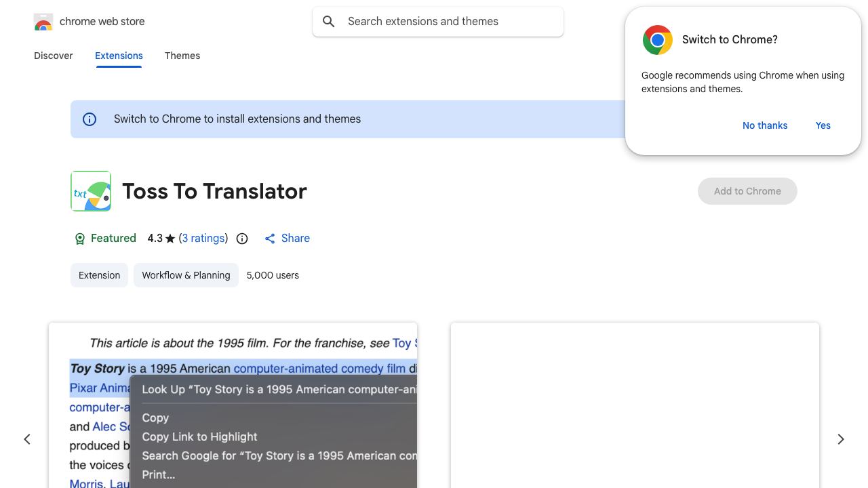
Task: Go to previous screenshot with left arrow
Action: click(27, 439)
